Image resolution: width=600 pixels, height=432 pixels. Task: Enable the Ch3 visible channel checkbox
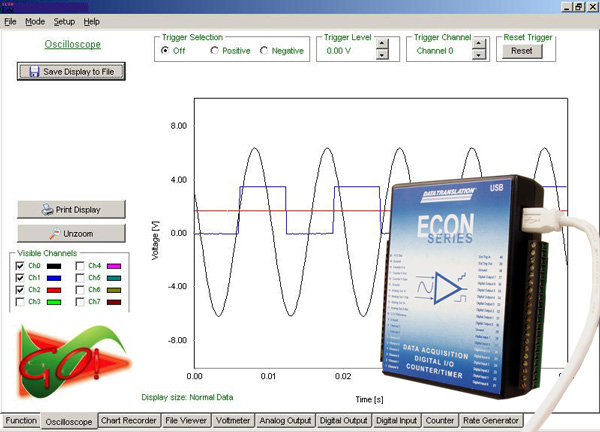tap(20, 300)
